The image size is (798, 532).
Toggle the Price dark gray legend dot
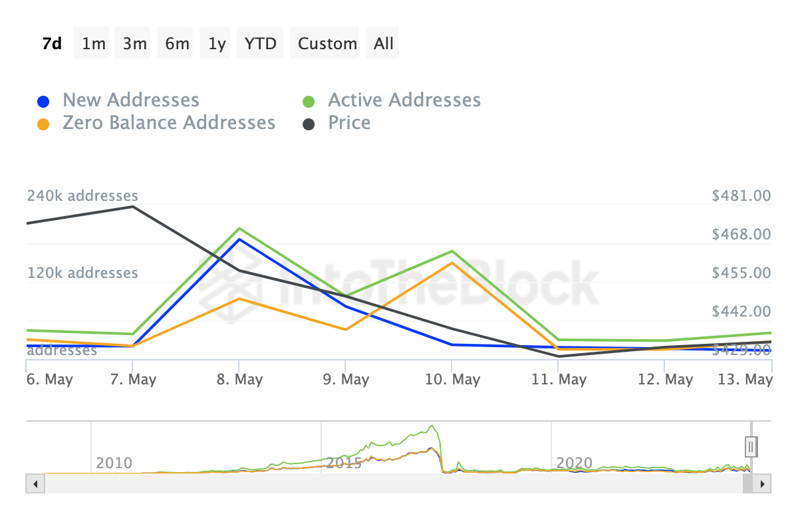click(309, 124)
